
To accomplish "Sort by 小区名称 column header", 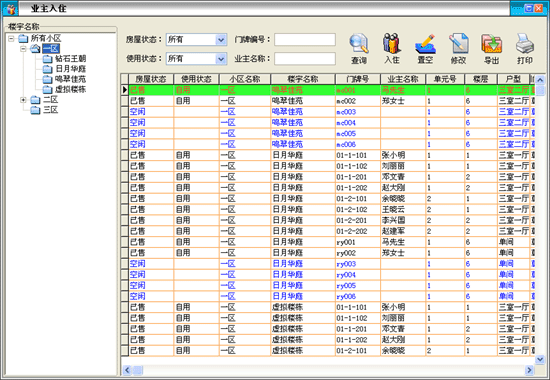I will 245,79.
